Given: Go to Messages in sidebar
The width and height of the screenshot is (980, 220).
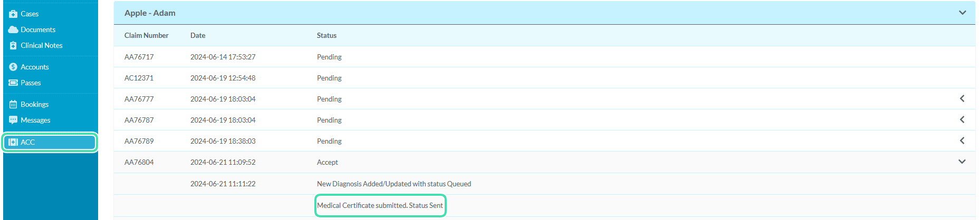Looking at the screenshot, I should point(35,120).
